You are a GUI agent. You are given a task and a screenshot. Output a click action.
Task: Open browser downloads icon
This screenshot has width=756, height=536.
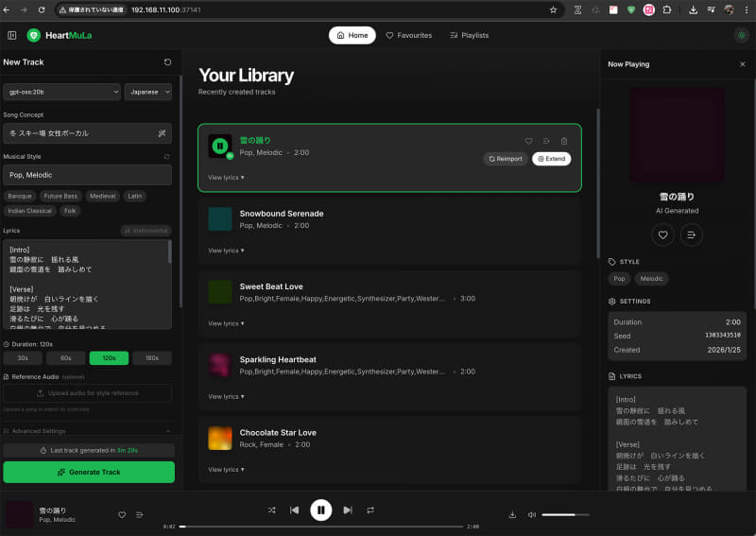pos(693,9)
